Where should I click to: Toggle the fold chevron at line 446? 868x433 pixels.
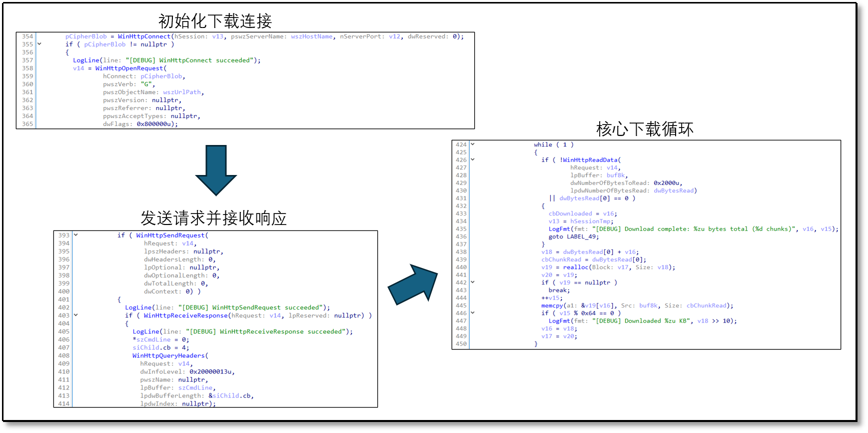pyautogui.click(x=473, y=312)
